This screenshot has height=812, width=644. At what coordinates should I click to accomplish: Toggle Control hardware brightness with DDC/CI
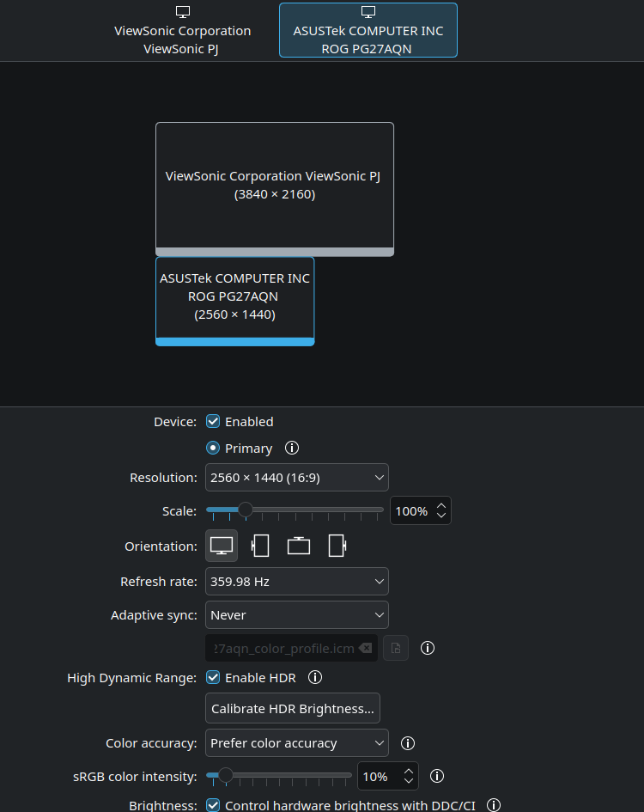point(213,805)
